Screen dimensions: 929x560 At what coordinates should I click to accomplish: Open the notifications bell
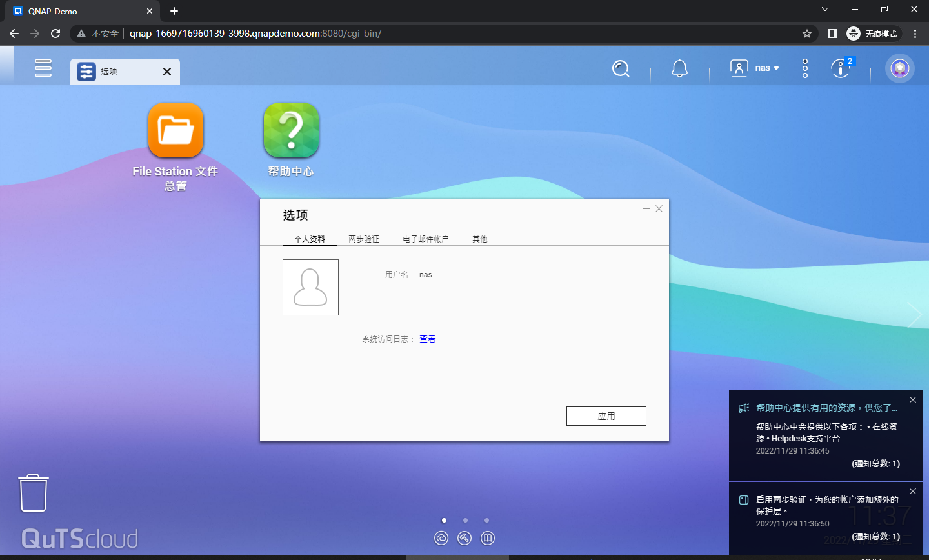pyautogui.click(x=679, y=68)
